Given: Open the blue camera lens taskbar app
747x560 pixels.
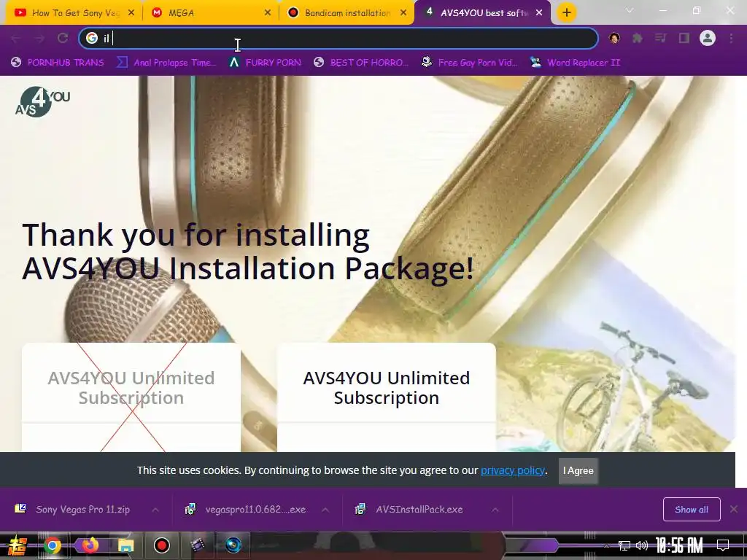Looking at the screenshot, I should [233, 545].
